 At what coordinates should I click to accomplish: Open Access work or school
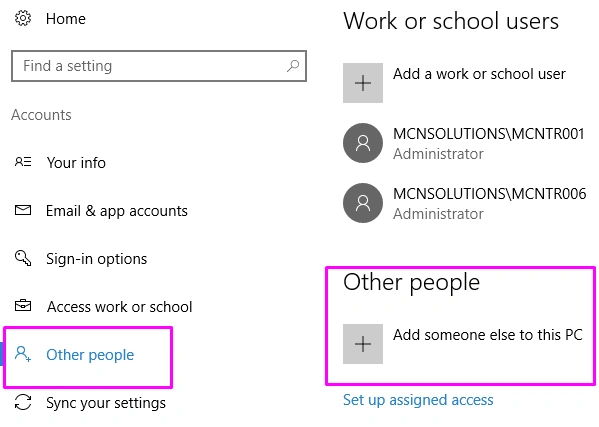(x=120, y=307)
